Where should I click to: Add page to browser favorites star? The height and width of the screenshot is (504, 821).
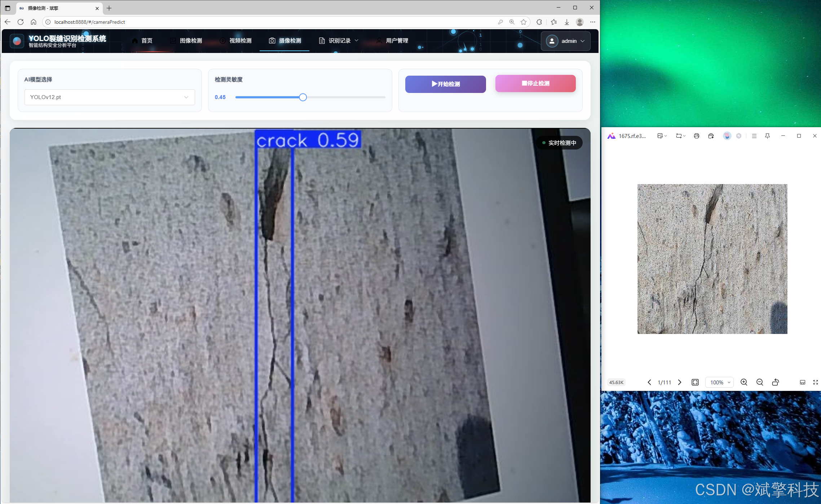[524, 22]
